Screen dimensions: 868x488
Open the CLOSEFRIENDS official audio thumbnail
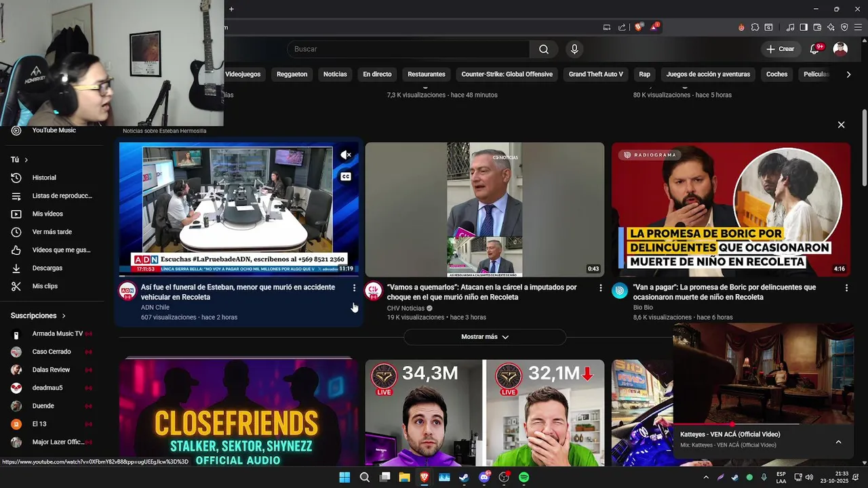(239, 412)
